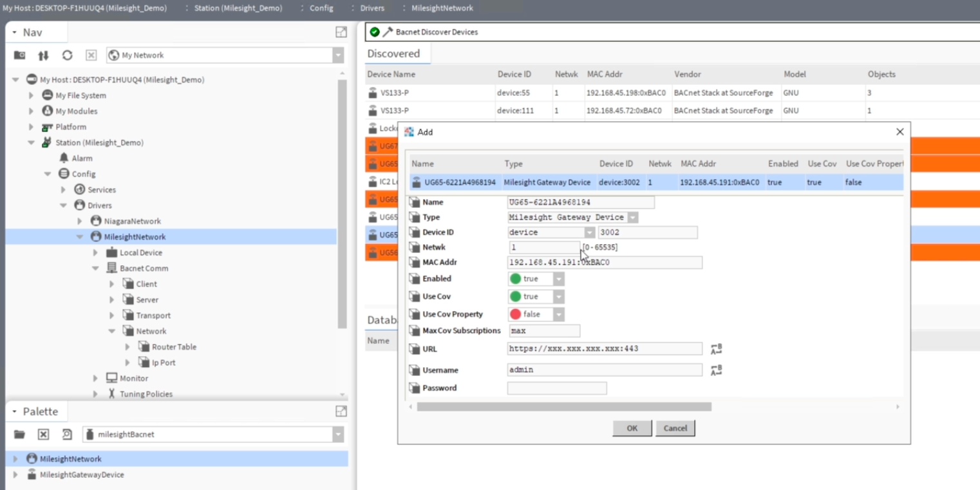Click the Nav tree vertical scrollbar
The width and height of the screenshot is (980, 490).
[x=342, y=203]
